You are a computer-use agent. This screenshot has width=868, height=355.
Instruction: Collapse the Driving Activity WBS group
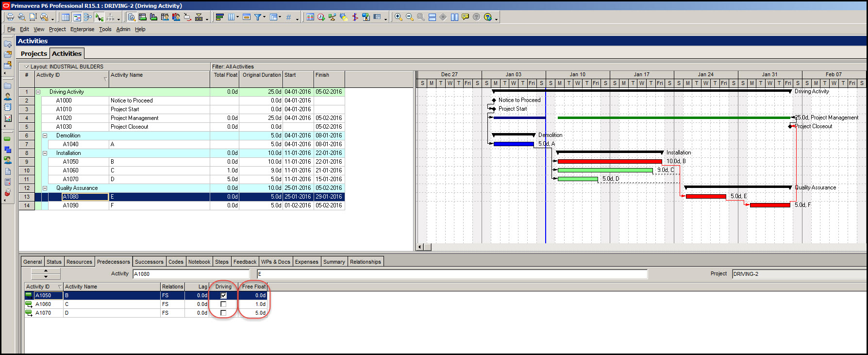coord(38,92)
